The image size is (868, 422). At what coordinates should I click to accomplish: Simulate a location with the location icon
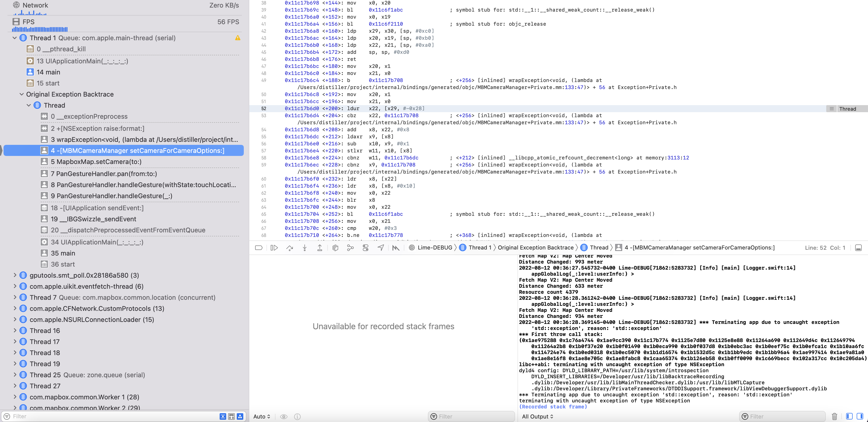(x=380, y=247)
